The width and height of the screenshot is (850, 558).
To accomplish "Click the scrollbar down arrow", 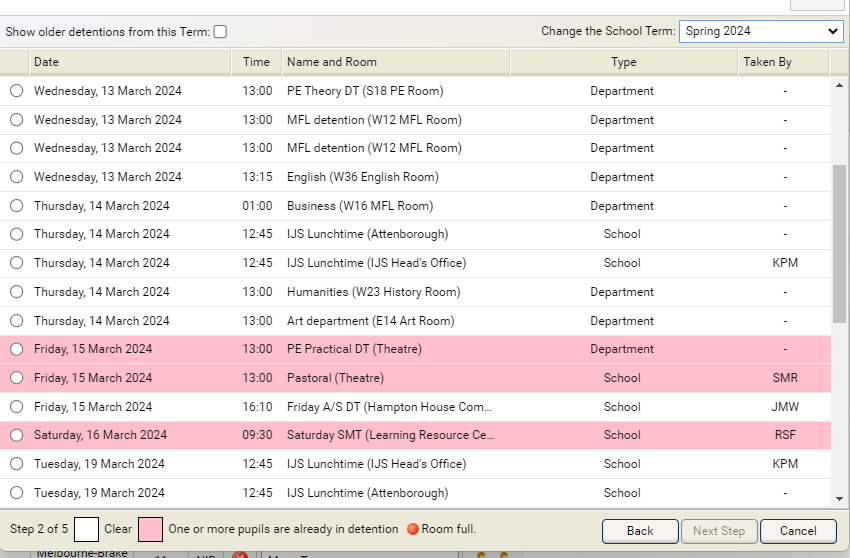I will [839, 498].
